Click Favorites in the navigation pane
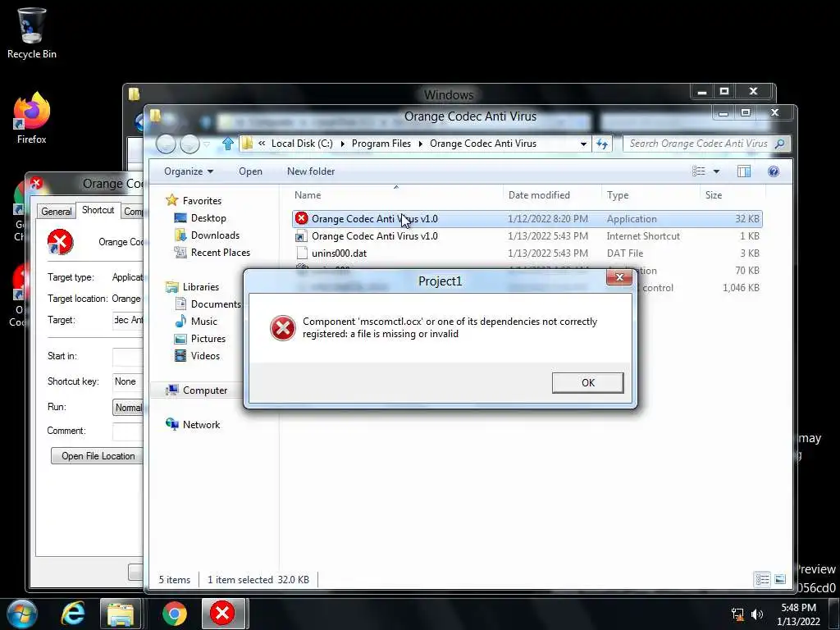840x630 pixels. [x=202, y=200]
